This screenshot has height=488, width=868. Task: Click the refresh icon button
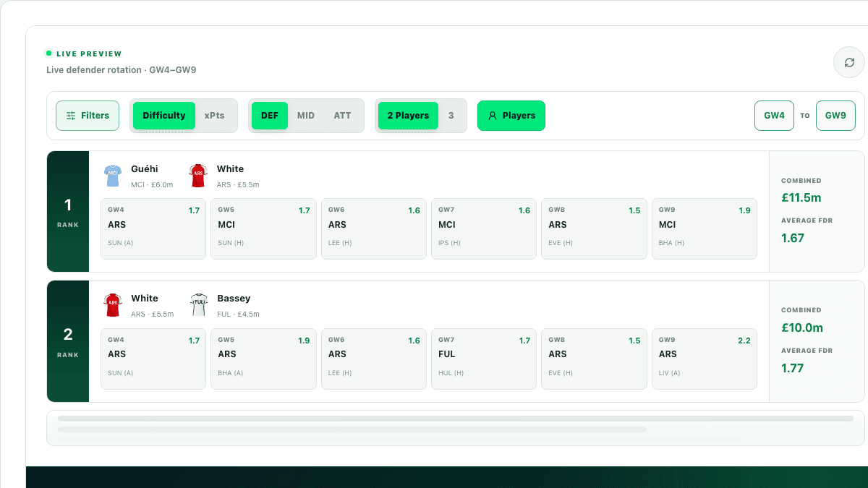click(x=849, y=63)
